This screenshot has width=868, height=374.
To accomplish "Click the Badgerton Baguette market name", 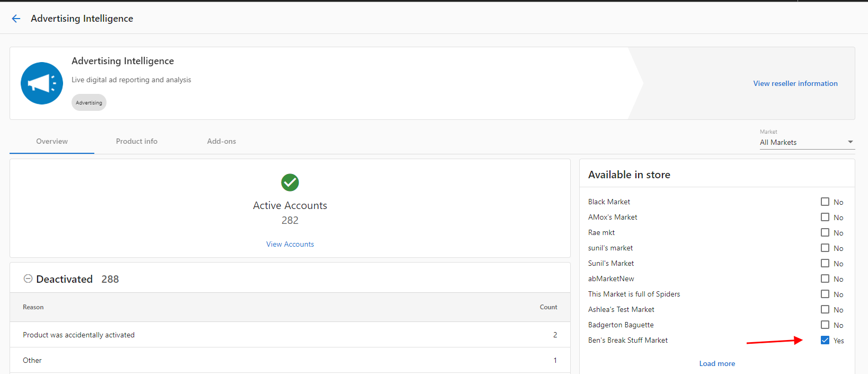I will [x=621, y=325].
